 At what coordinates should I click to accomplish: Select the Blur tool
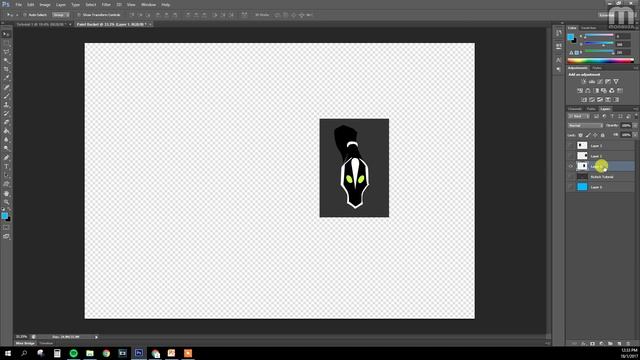tap(6, 140)
